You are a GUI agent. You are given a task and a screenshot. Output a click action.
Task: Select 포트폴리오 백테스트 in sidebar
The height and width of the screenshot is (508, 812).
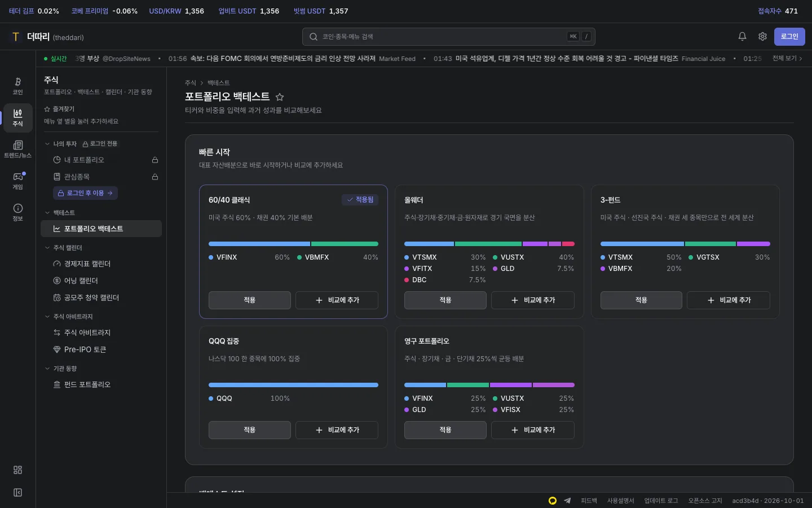click(101, 229)
